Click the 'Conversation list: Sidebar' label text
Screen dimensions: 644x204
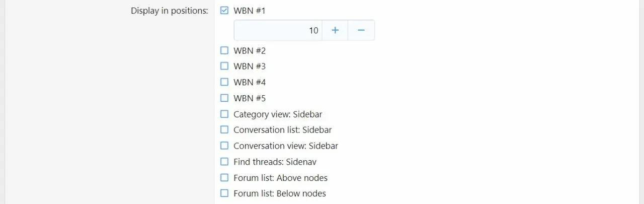click(282, 130)
